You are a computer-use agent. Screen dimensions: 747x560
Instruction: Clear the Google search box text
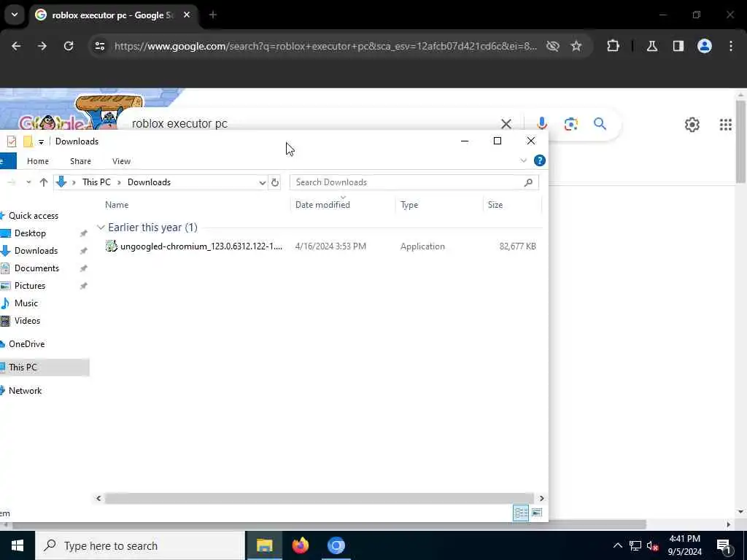(x=506, y=124)
